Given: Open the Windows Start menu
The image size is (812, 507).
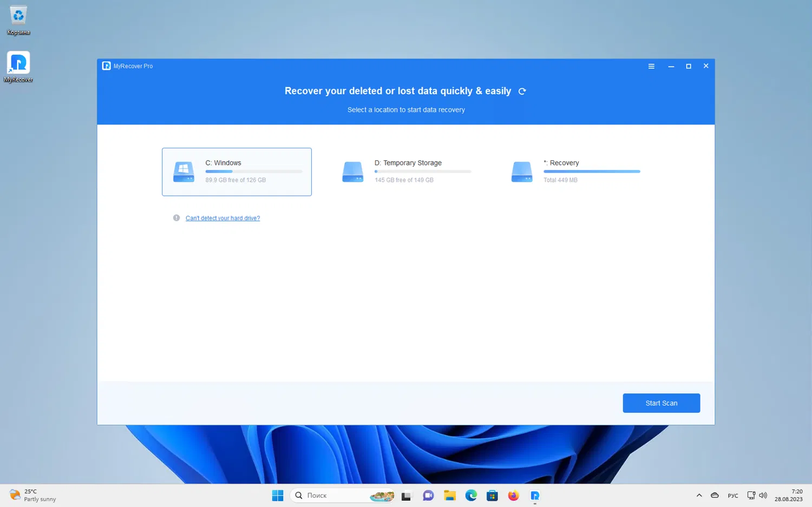Looking at the screenshot, I should coord(278,495).
